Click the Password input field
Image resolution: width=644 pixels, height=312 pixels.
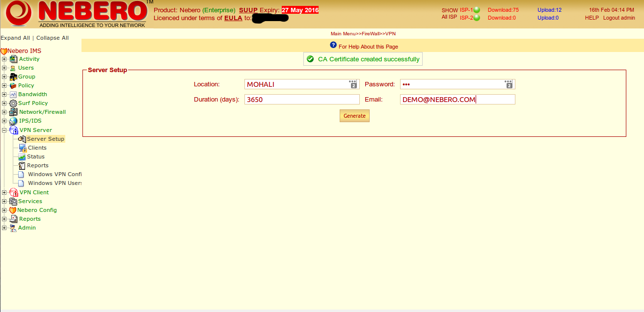click(x=457, y=84)
